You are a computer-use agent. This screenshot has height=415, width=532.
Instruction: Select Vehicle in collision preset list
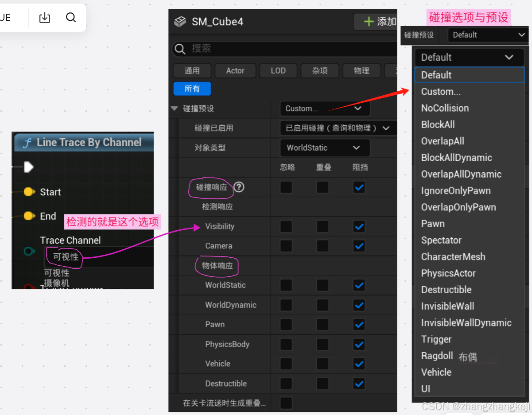(x=470, y=372)
